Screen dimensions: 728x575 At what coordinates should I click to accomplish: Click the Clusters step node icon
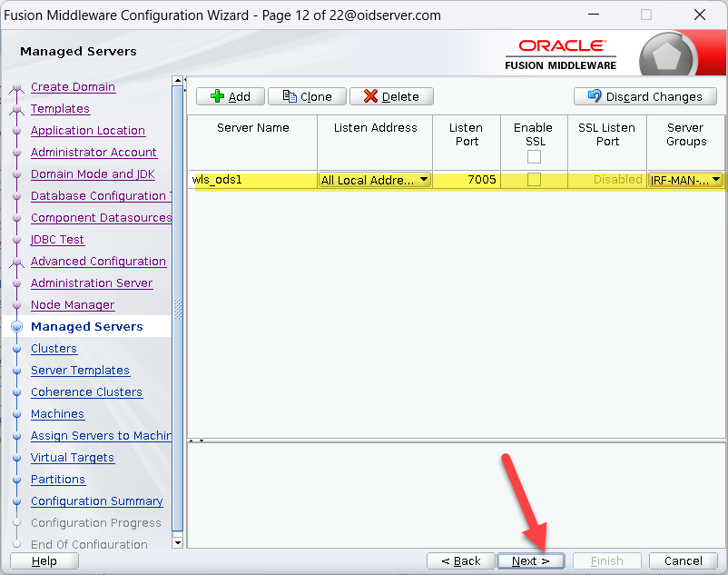[16, 348]
